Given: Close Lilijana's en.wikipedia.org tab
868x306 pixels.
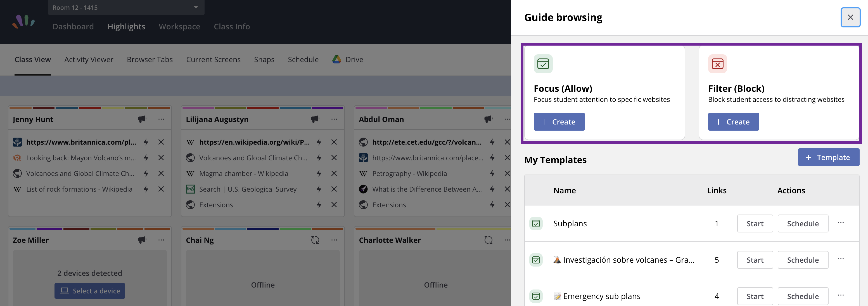Looking at the screenshot, I should tap(334, 142).
